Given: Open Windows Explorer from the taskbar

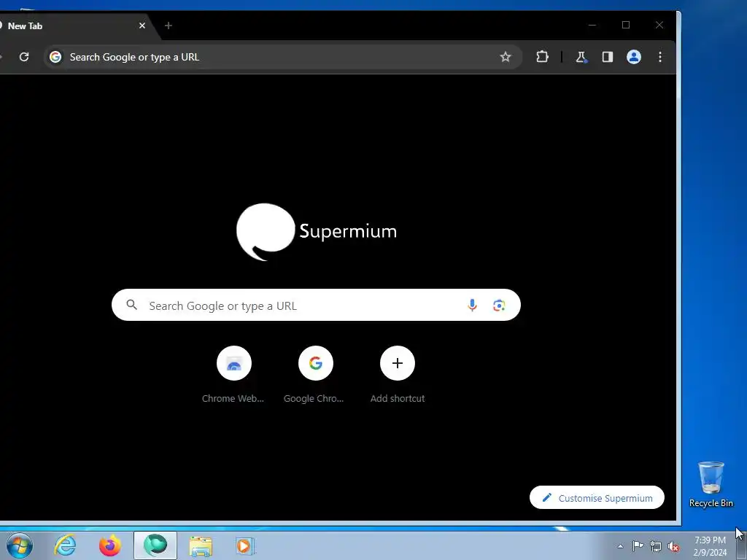Looking at the screenshot, I should tap(201, 545).
